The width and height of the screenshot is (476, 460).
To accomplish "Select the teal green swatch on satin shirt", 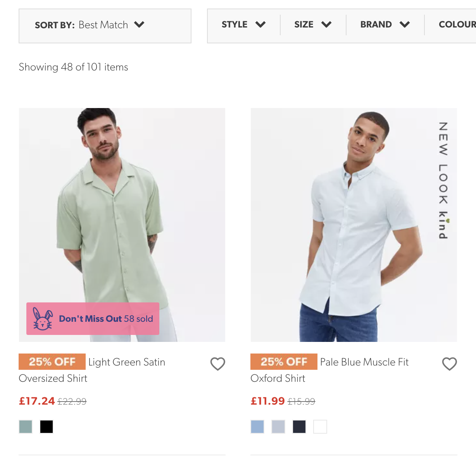I will coord(26,427).
